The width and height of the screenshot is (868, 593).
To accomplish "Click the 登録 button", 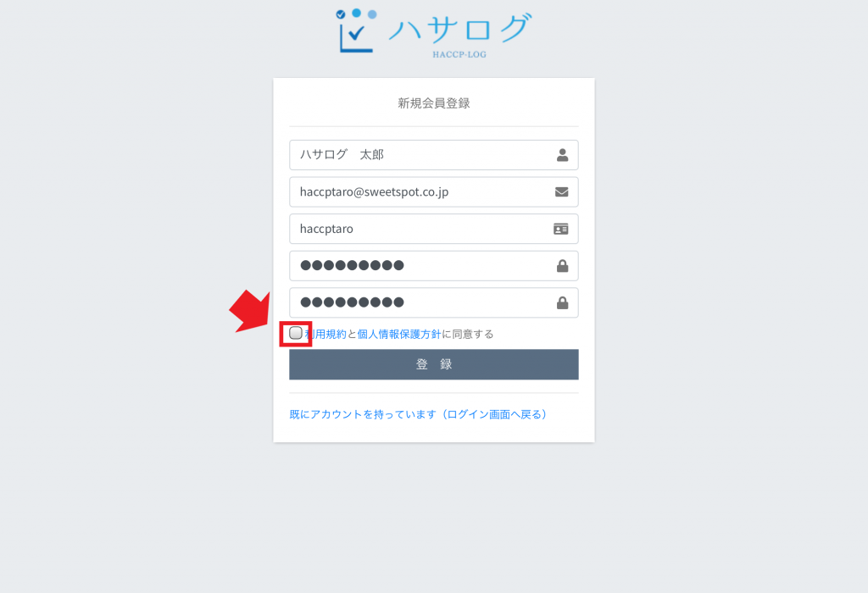I will click(434, 364).
